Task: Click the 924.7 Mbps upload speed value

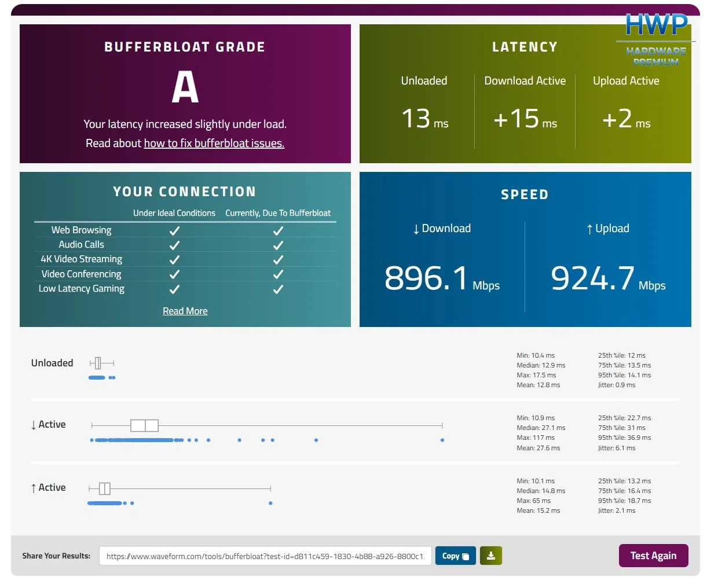Action: point(593,278)
